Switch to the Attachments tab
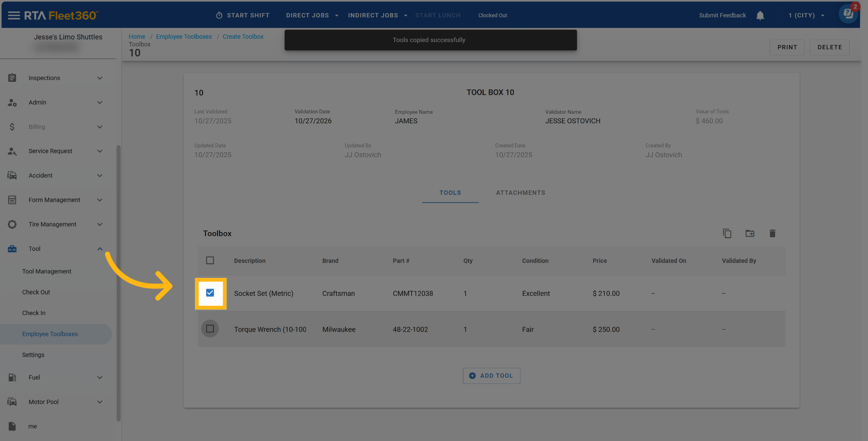Viewport: 868px width, 441px height. pyautogui.click(x=520, y=193)
